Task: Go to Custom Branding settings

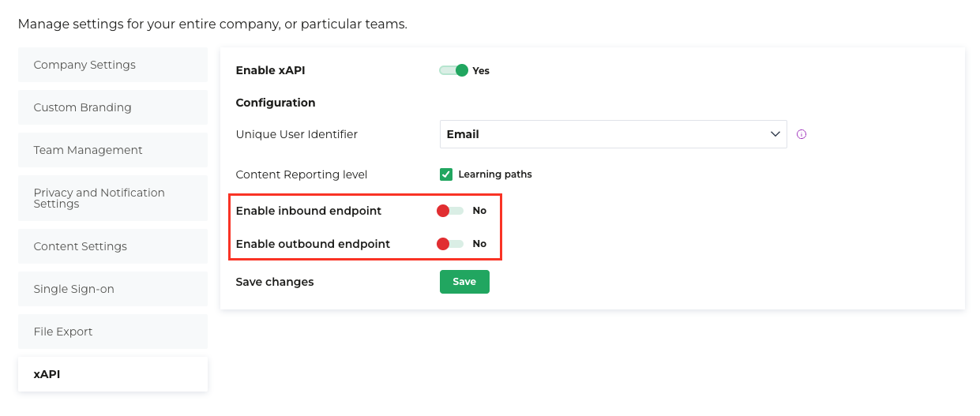Action: (113, 107)
